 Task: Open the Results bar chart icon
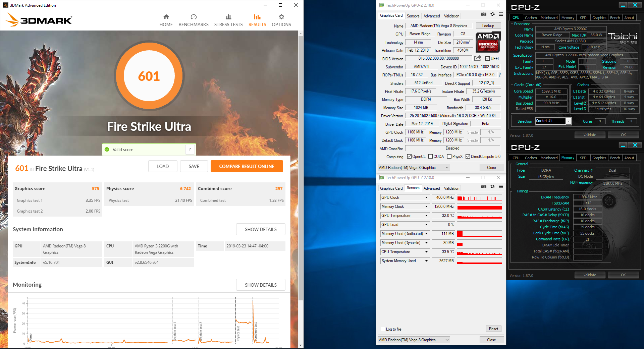point(257,17)
